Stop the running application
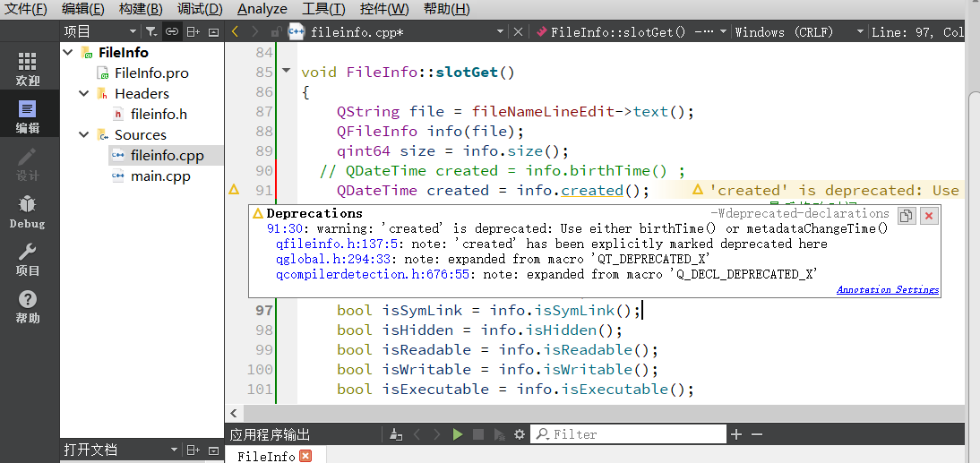The height and width of the screenshot is (463, 980). (x=478, y=434)
